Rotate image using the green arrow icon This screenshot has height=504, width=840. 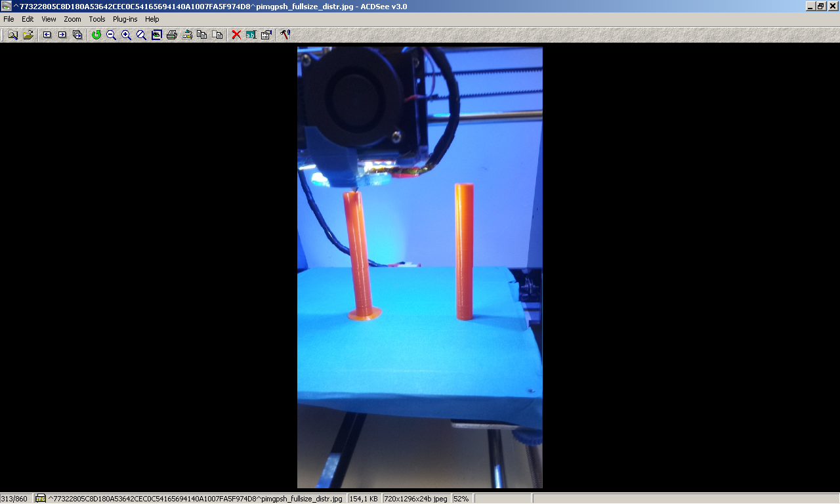[x=96, y=35]
